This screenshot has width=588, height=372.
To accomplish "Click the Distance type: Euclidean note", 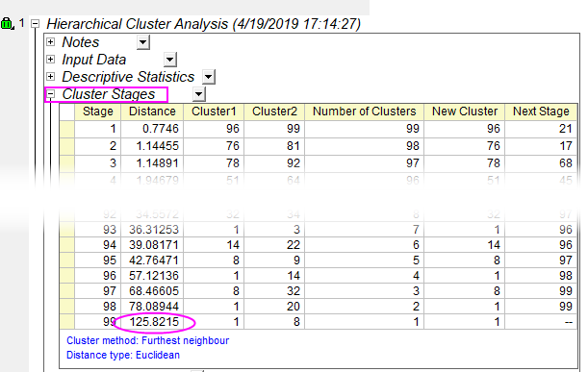I will tap(123, 355).
